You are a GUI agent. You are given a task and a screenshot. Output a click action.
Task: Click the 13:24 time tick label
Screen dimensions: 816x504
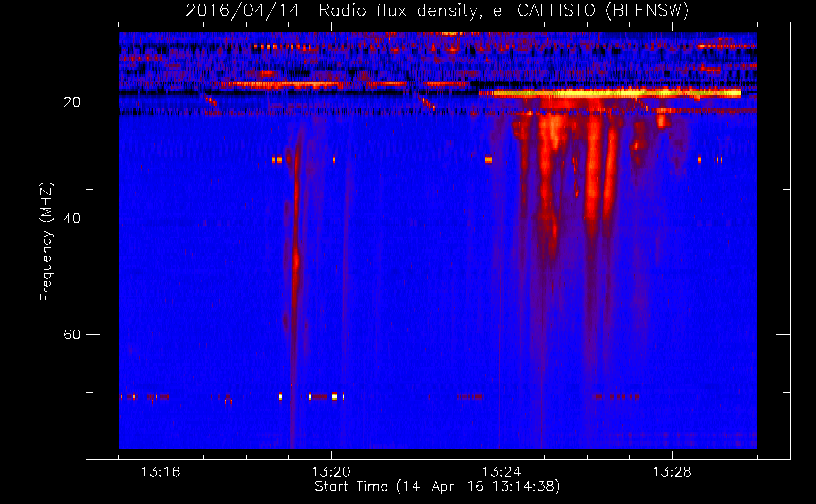(x=502, y=472)
